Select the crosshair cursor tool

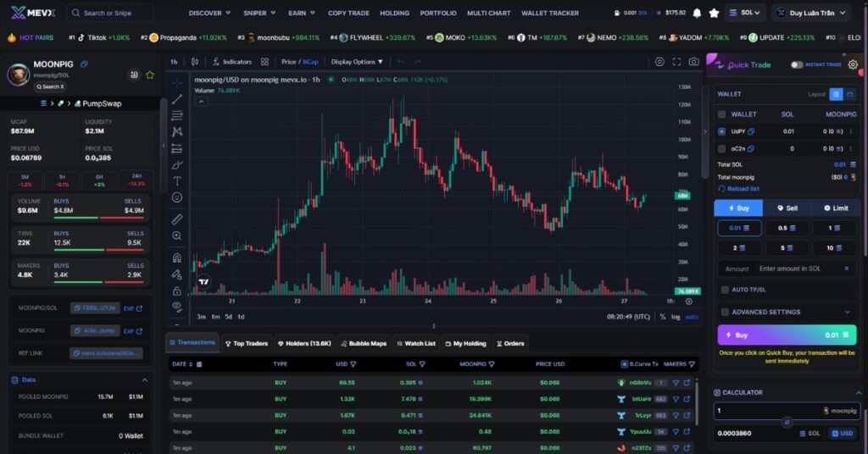pos(177,83)
